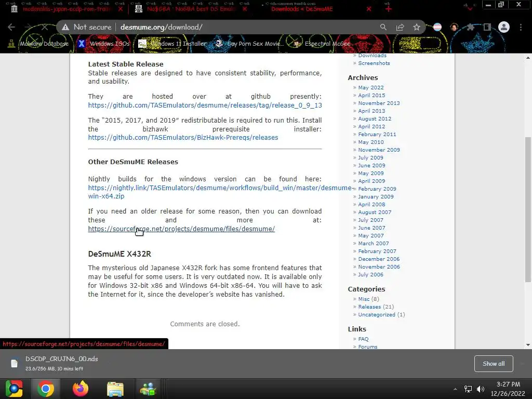Open the GitHub release_0_9_13 link
This screenshot has height=399, width=532.
click(205, 105)
